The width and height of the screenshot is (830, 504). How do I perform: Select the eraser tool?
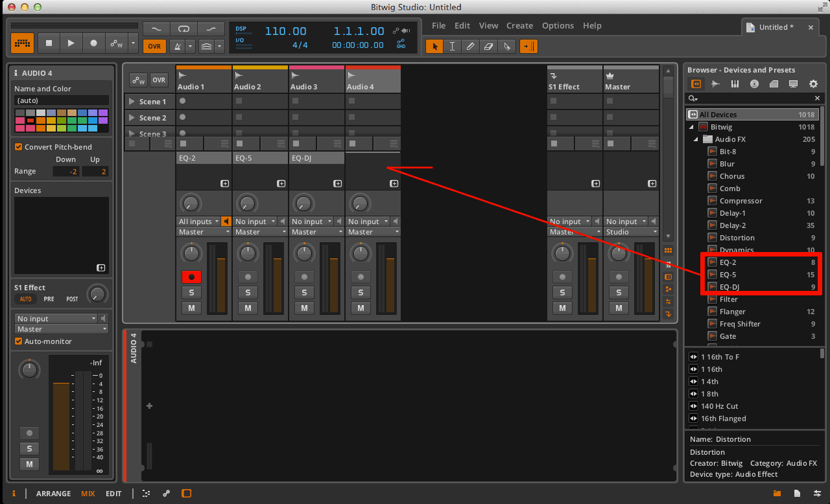[488, 46]
